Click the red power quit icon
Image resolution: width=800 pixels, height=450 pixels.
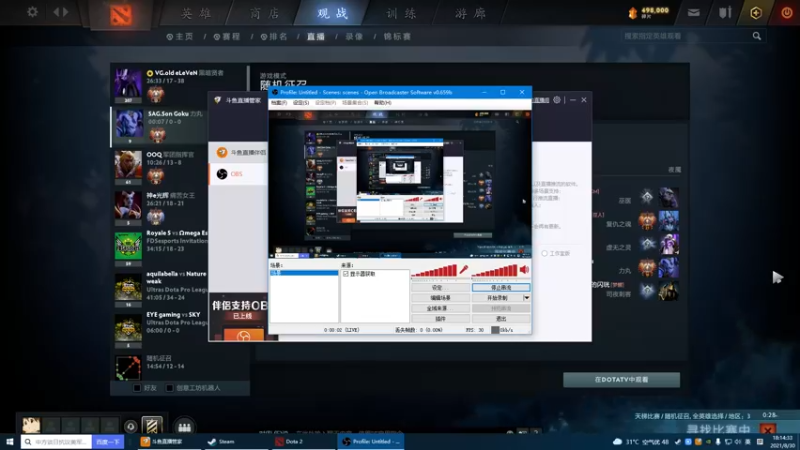point(787,13)
